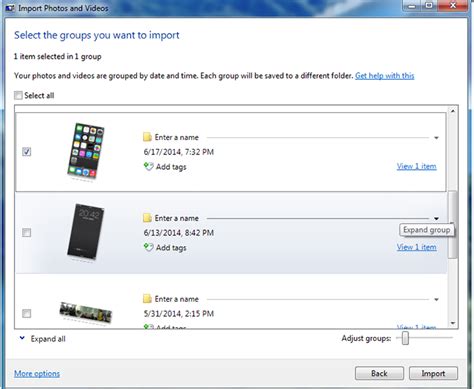The image size is (474, 389).
Task: Select the panorama photo thumbnail
Action: click(86, 313)
